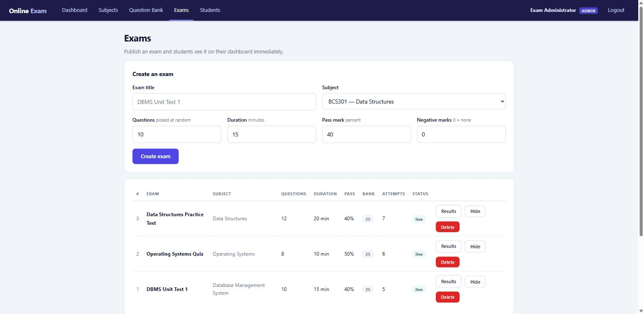Image resolution: width=644 pixels, height=314 pixels.
Task: Click the live status of Operating Systems Quiz
Action: [419, 254]
